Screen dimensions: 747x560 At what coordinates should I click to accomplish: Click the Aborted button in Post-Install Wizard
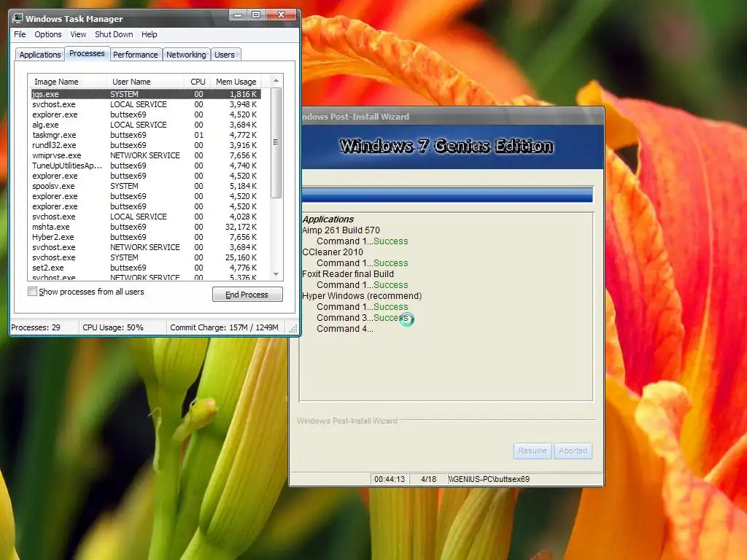573,451
